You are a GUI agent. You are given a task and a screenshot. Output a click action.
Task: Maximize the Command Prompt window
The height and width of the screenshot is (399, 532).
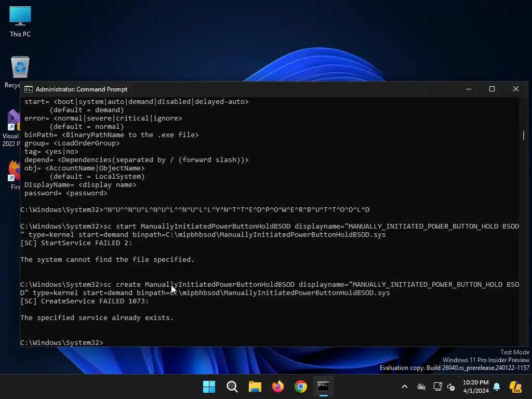(492, 89)
